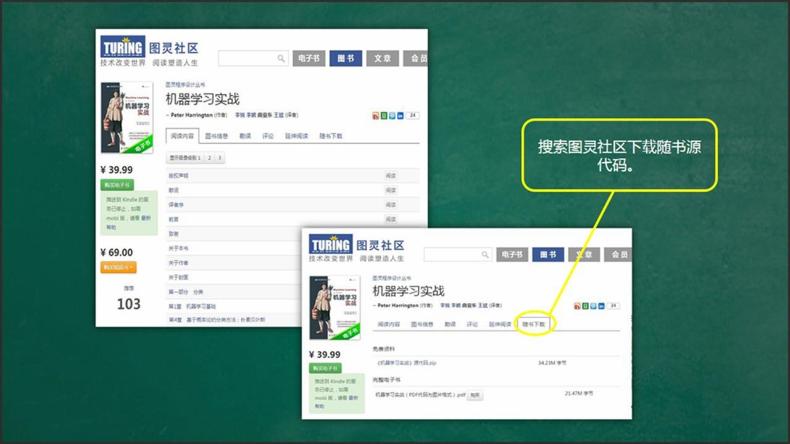Select the 随书下载 tab on front page
Image resolution: width=790 pixels, height=444 pixels.
pyautogui.click(x=534, y=324)
